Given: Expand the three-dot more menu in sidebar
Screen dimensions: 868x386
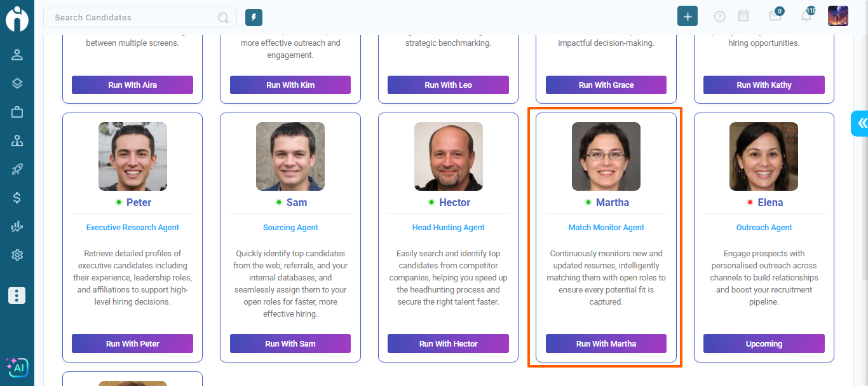Looking at the screenshot, I should pos(17,295).
